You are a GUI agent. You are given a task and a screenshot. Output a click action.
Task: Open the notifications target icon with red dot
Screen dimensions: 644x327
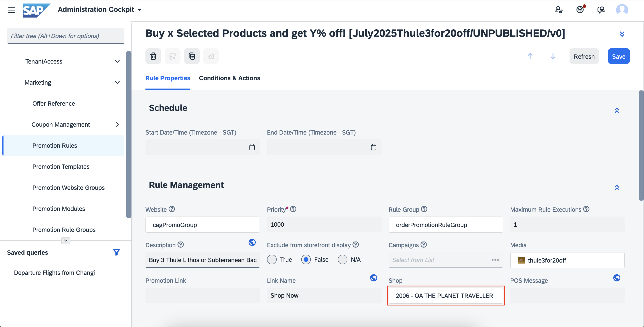pos(580,10)
